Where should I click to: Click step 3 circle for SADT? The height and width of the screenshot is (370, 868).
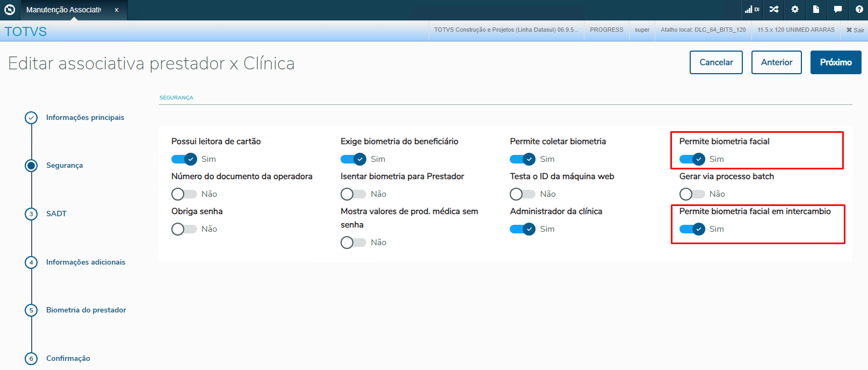pyautogui.click(x=31, y=214)
